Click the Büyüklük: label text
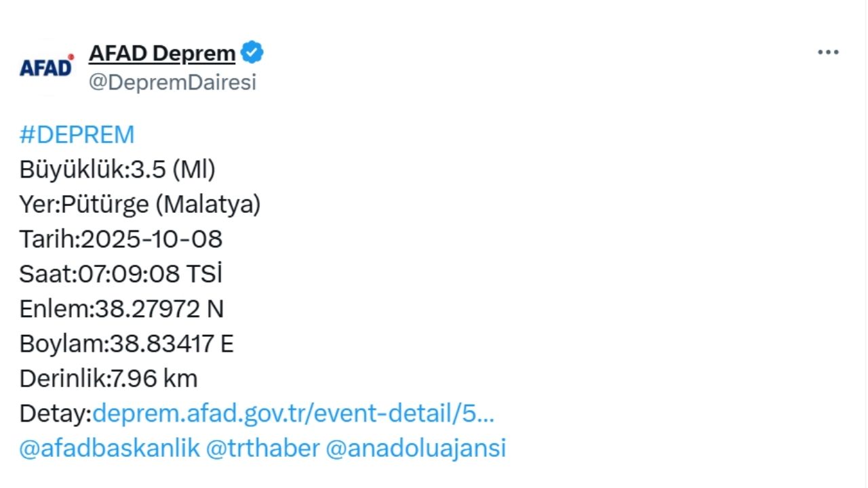The height and width of the screenshot is (488, 868). tap(74, 169)
